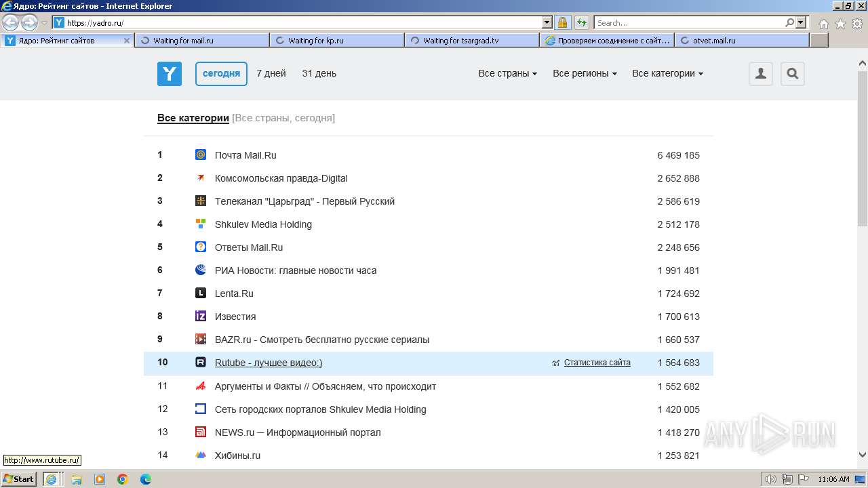Switch to the Waiting for kp.ru tab

[337, 40]
